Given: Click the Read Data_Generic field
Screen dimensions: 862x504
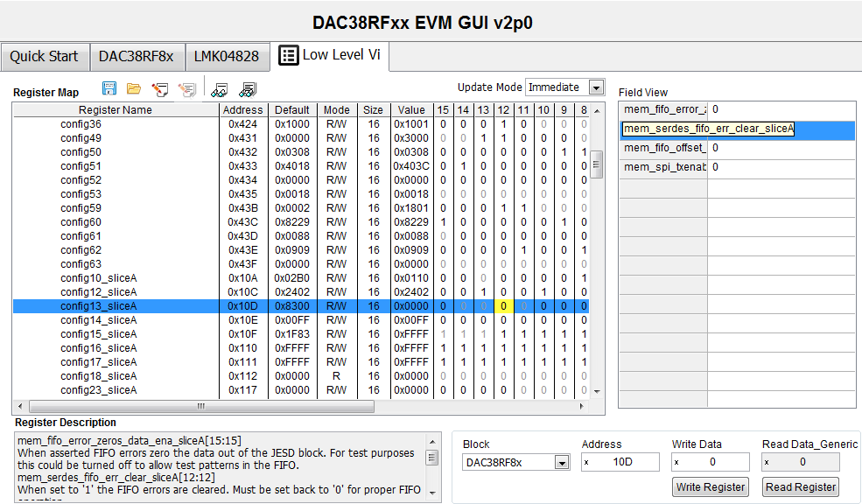Looking at the screenshot, I should point(801,462).
